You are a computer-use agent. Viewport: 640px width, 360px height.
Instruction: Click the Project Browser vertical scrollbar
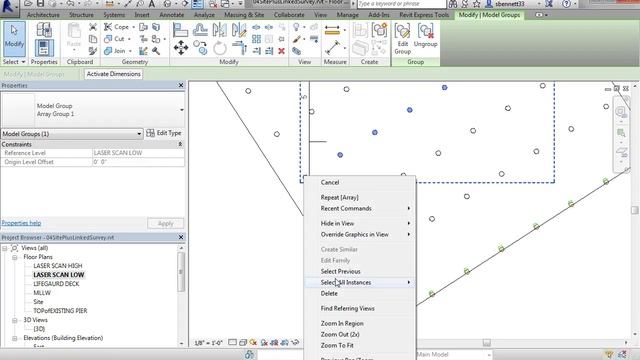181,272
